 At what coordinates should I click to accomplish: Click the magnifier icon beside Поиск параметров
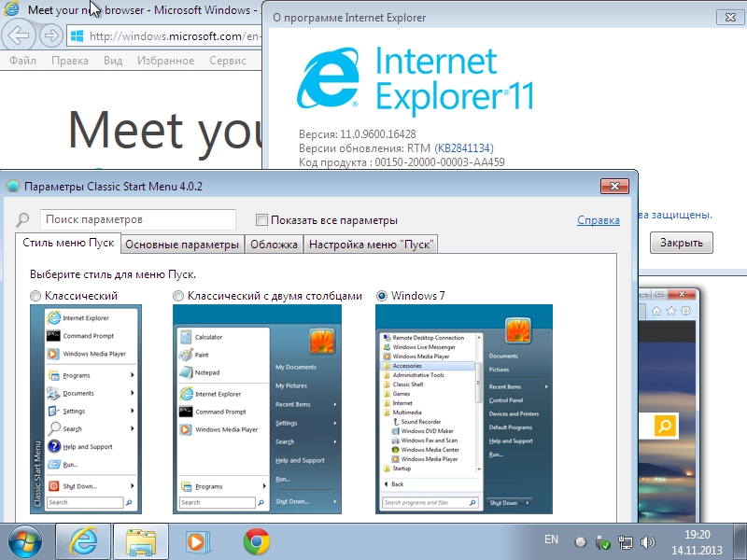(x=22, y=219)
